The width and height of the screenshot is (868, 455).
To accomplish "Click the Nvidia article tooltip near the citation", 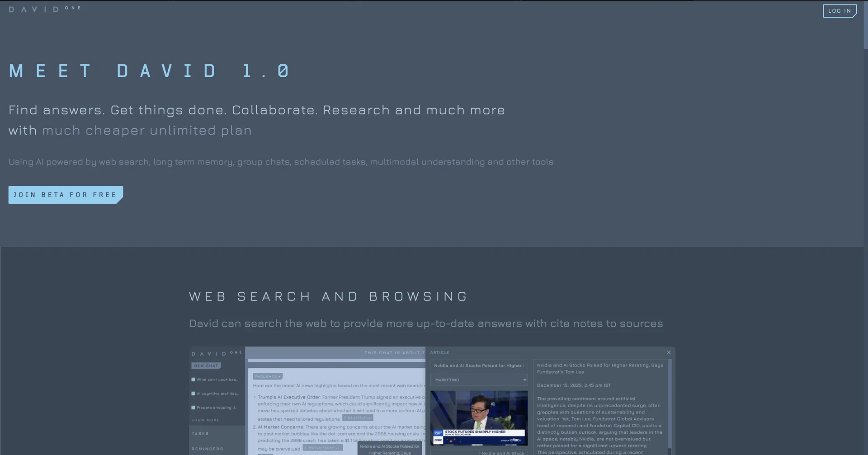I will (390, 449).
